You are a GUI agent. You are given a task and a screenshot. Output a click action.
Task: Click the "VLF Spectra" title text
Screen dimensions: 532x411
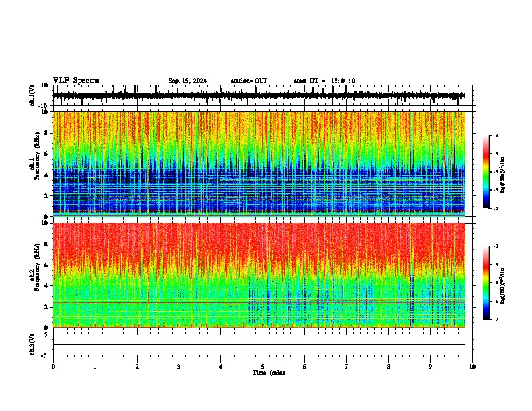coord(76,81)
